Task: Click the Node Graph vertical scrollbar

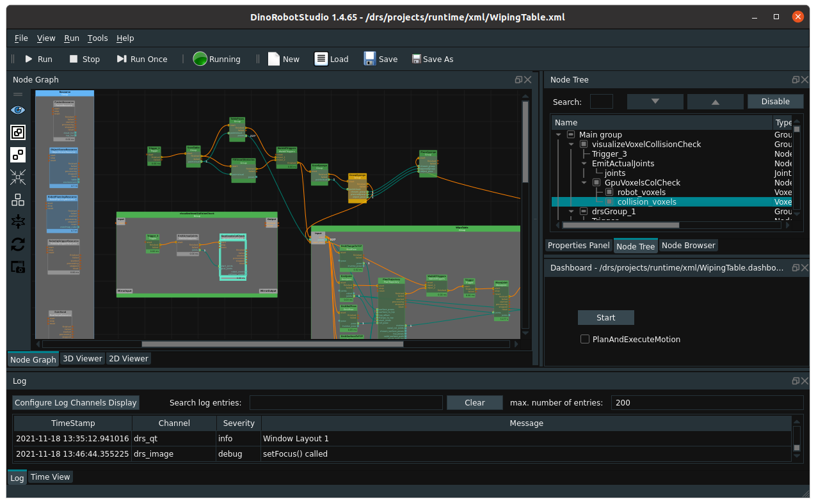Action: (525, 142)
